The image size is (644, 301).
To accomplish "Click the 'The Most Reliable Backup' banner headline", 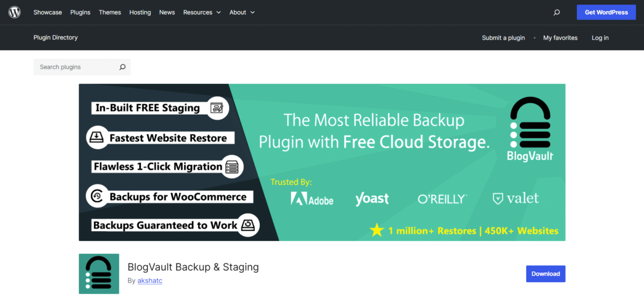I will 374,120.
